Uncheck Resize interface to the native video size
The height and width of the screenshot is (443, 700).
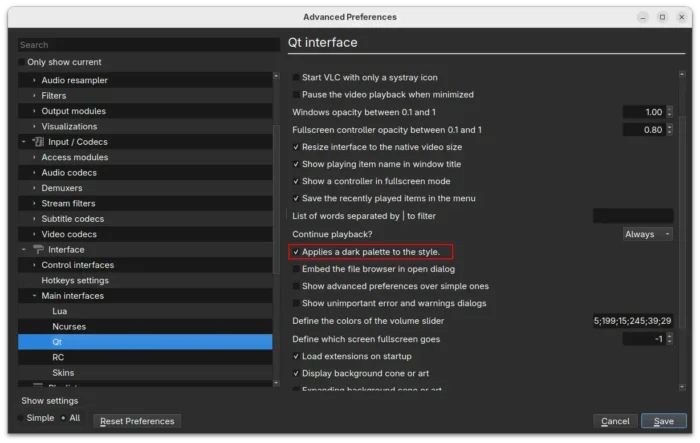pyautogui.click(x=296, y=147)
